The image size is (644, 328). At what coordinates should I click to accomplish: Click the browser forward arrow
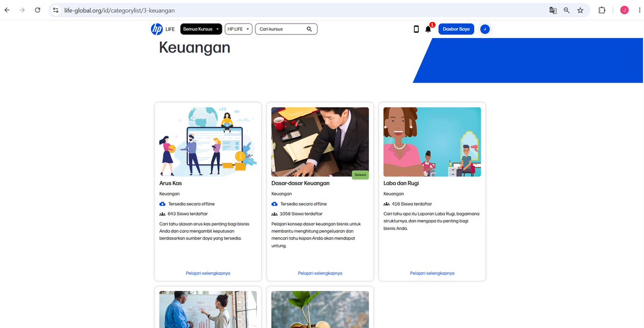pos(22,10)
